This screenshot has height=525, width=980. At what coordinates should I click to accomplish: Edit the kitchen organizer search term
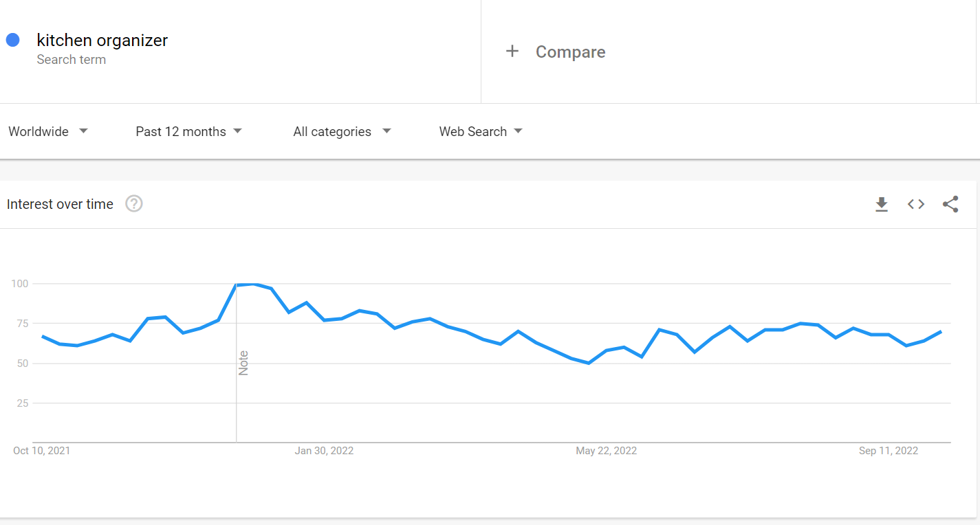(x=102, y=41)
